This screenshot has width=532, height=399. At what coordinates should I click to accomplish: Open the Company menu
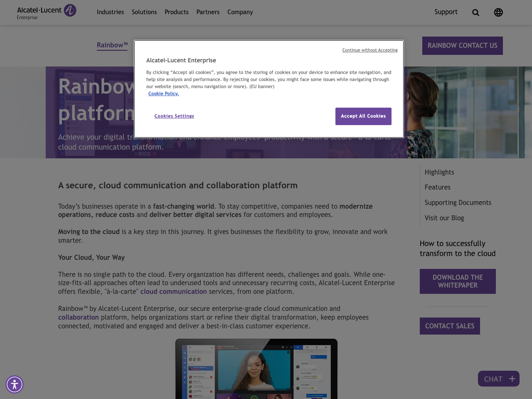point(239,11)
